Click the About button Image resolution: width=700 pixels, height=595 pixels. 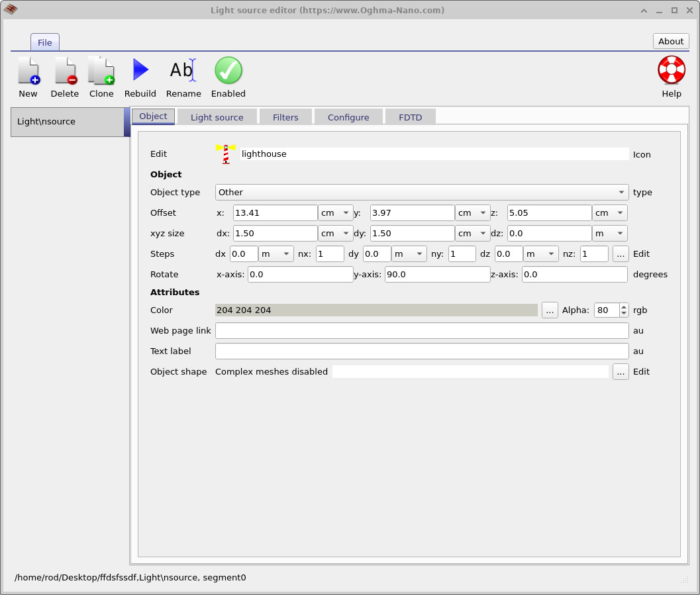671,41
